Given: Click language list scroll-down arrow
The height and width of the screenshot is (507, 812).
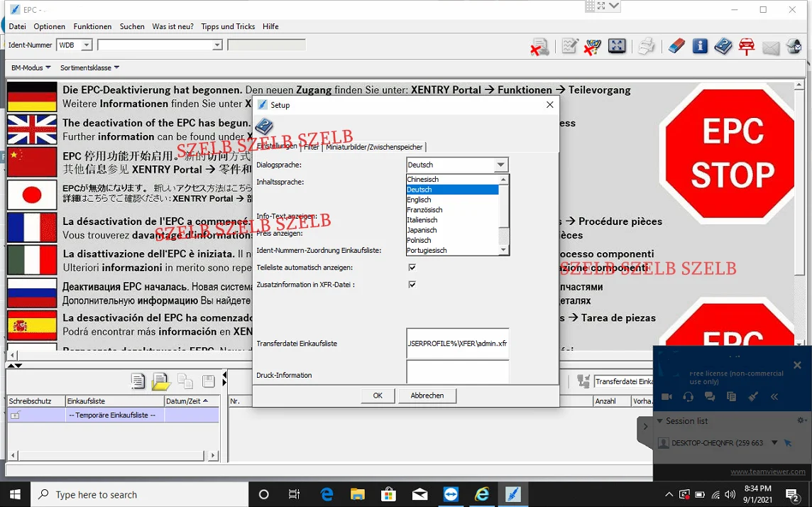Looking at the screenshot, I should pyautogui.click(x=503, y=250).
